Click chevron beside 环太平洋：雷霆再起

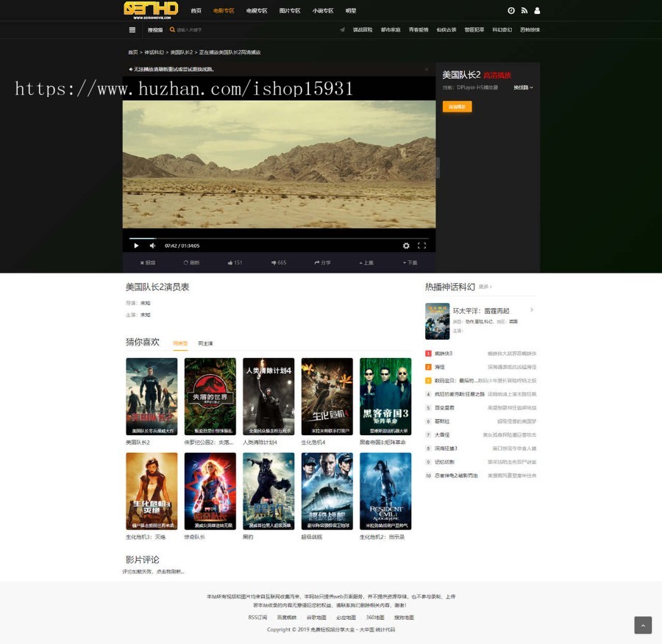(532, 310)
